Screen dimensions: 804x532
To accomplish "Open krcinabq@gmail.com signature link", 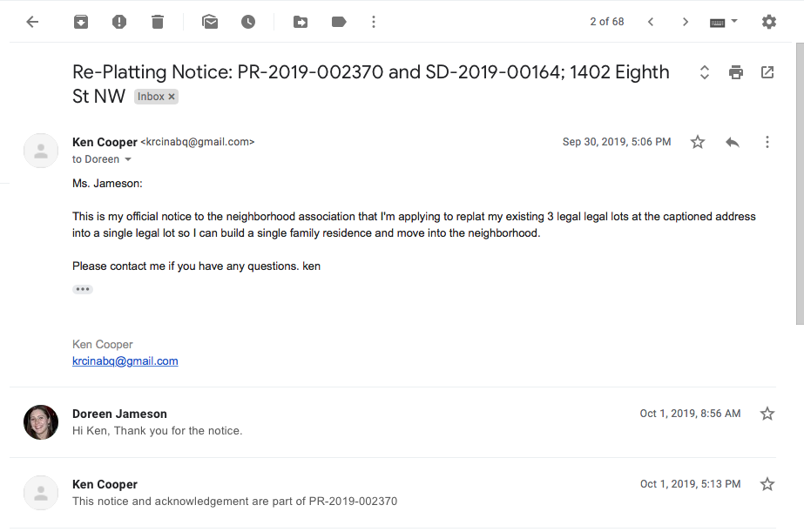I will (125, 360).
